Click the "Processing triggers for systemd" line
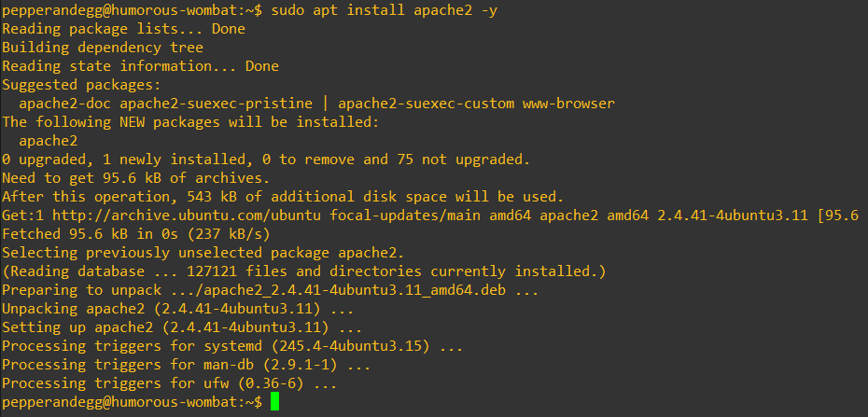Image resolution: width=868 pixels, height=417 pixels. click(x=231, y=345)
